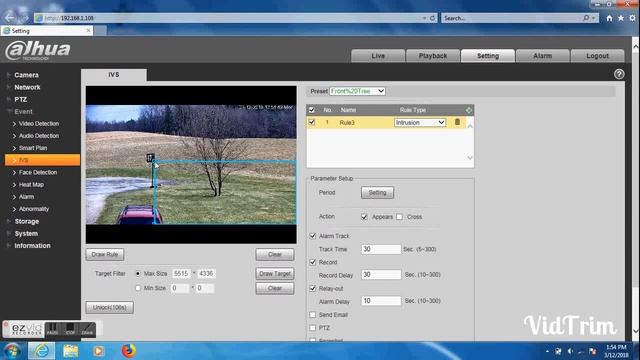This screenshot has height=360, width=640.
Task: Enable the PTZ checkbox
Action: (313, 328)
